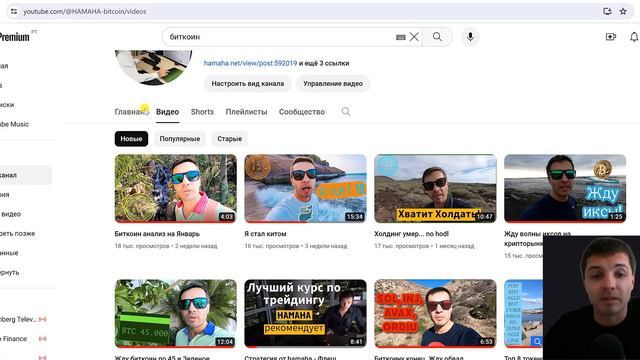Open the create video icon
This screenshot has width=640, height=360.
(611, 37)
